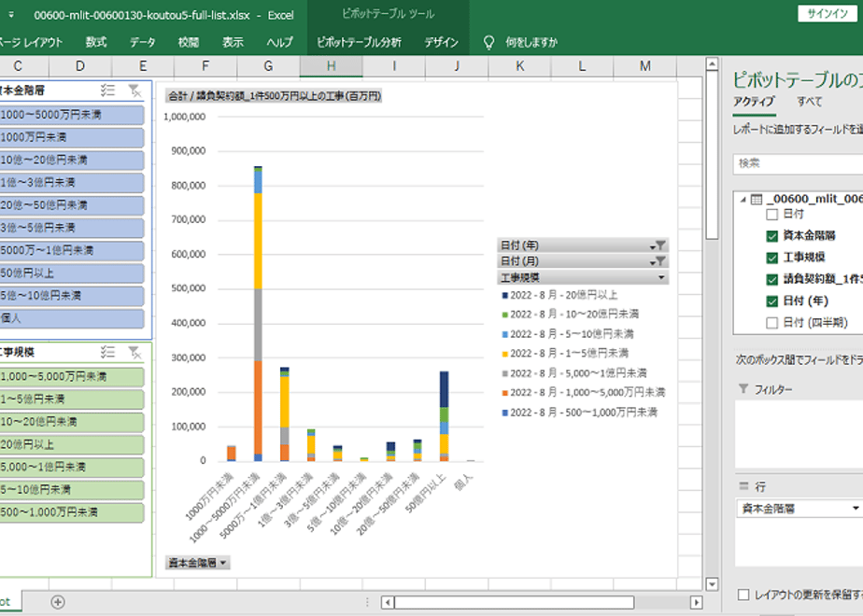Switch field list to the すべて tab
Screen dimensions: 863x616
tap(810, 102)
